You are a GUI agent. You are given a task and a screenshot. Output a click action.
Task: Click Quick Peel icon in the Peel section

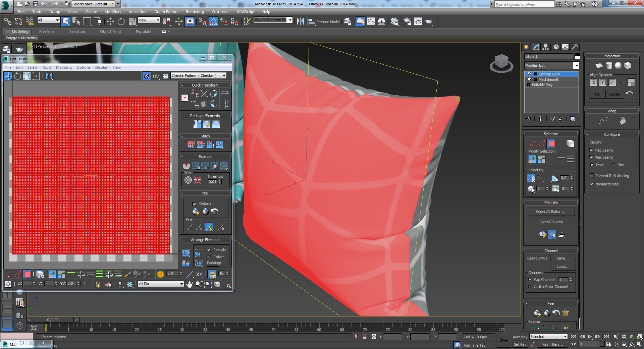click(x=196, y=212)
